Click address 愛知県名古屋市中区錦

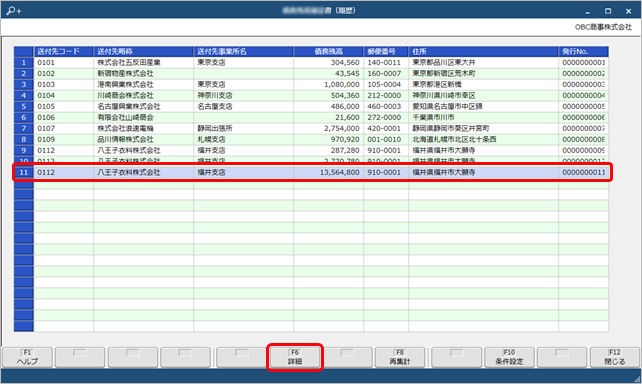(483, 107)
